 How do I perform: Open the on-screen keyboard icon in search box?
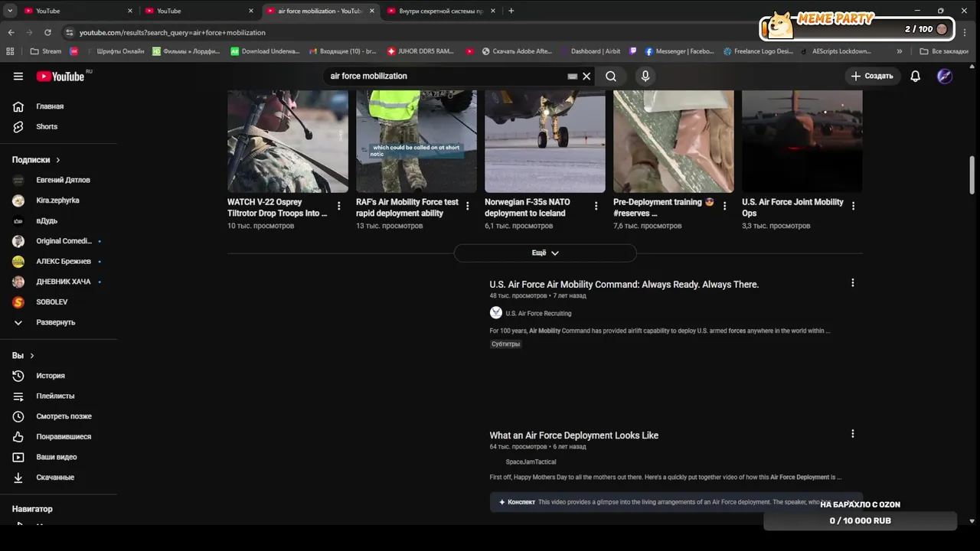pos(572,77)
